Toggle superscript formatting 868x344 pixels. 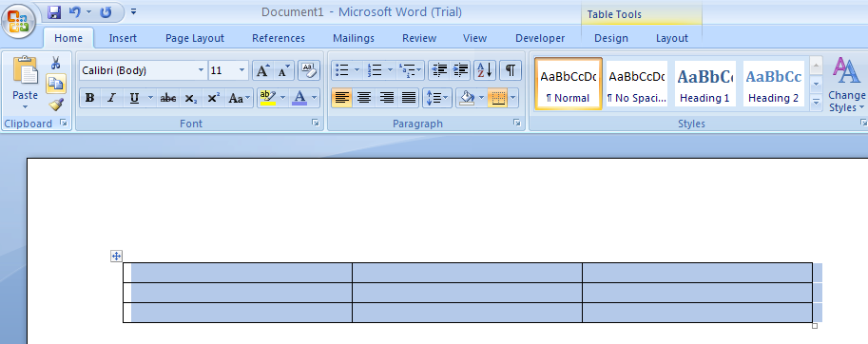pos(214,99)
